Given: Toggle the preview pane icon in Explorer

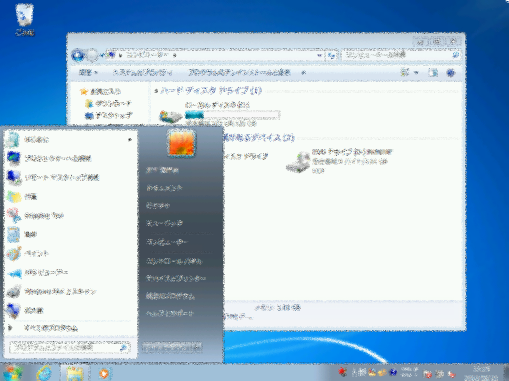Looking at the screenshot, I should 433,73.
